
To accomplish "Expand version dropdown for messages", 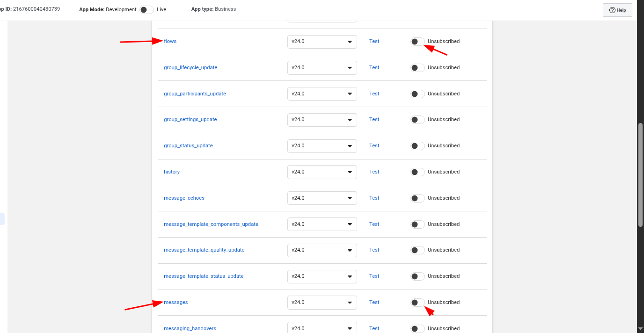I will pos(322,303).
